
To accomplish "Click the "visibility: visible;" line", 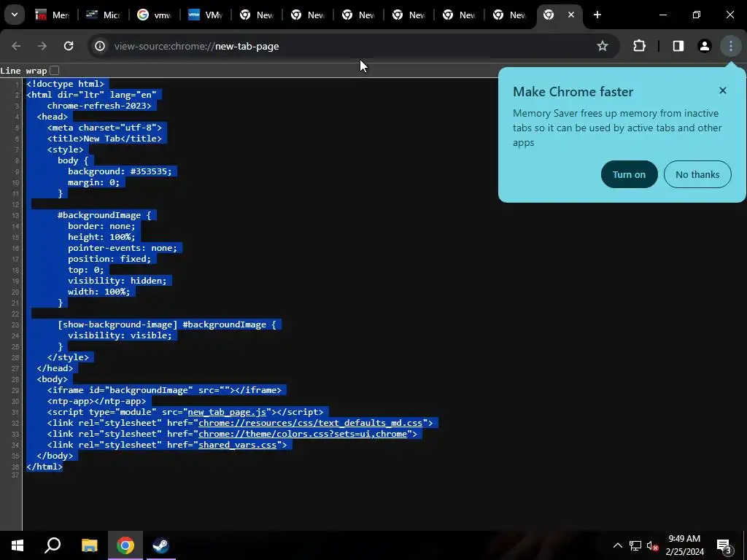I will click(x=120, y=335).
